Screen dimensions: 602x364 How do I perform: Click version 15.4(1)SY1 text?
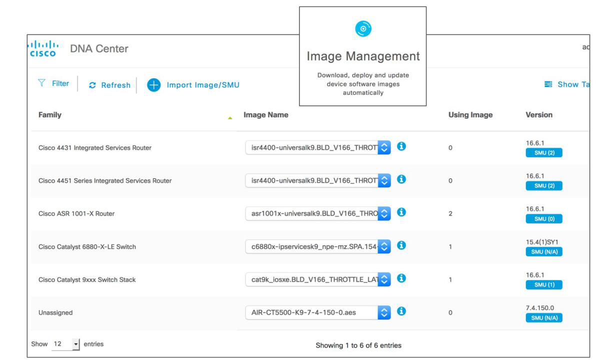pyautogui.click(x=542, y=242)
